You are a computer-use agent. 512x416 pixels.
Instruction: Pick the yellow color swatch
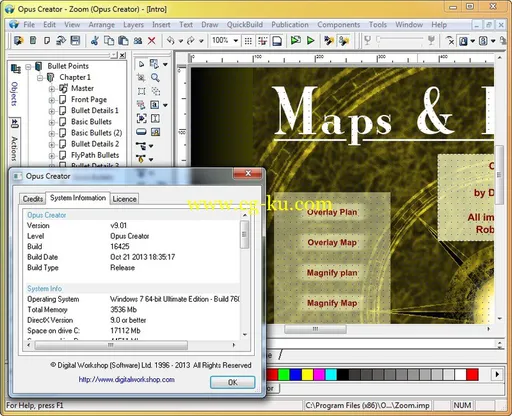307,375
